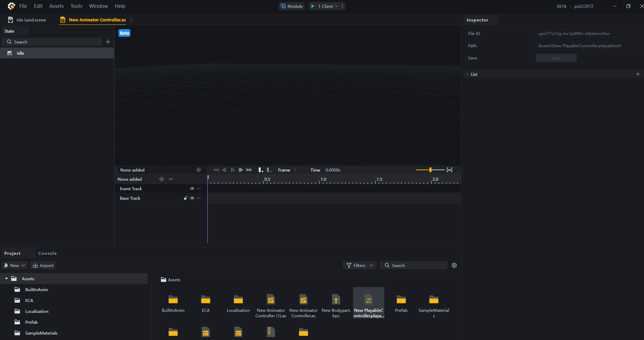Open more options beside 1 Client
Viewport: 644px width, 340px height.
pyautogui.click(x=343, y=6)
